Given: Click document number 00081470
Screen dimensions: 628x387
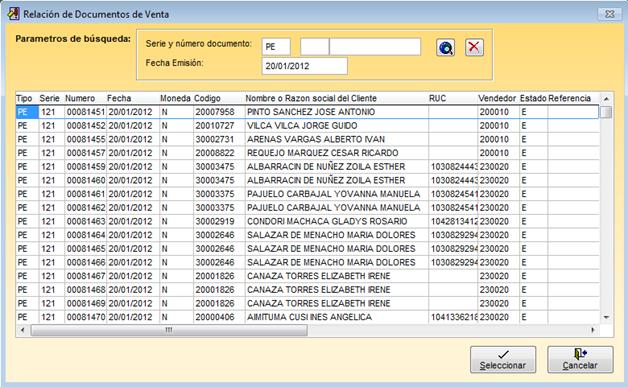Looking at the screenshot, I should point(86,317).
